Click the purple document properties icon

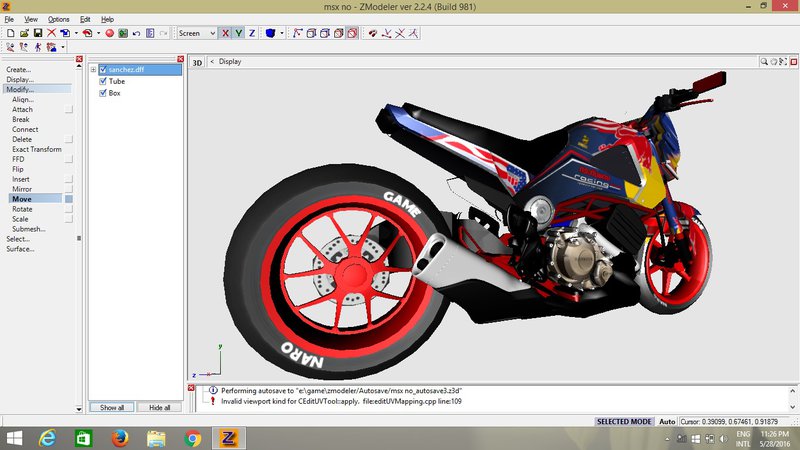(x=150, y=33)
